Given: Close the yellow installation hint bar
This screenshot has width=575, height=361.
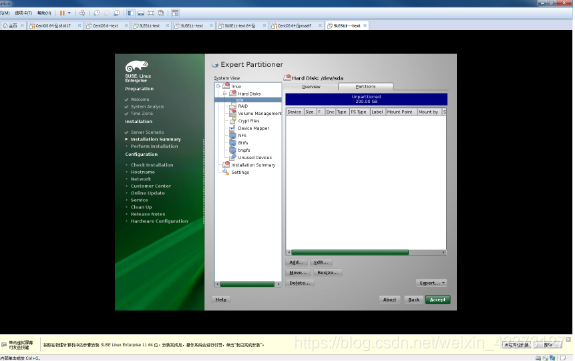Looking at the screenshot, I should [568, 339].
